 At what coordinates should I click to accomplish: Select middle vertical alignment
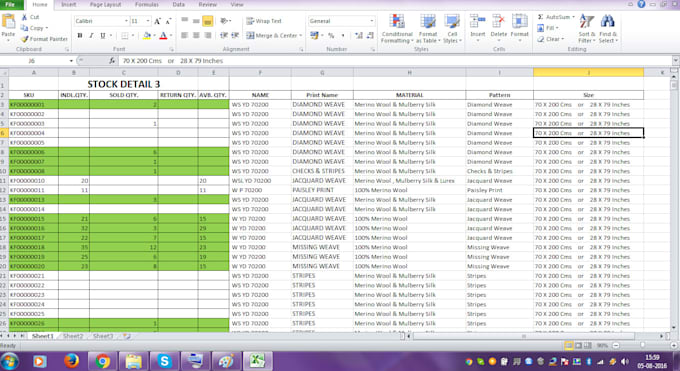[x=196, y=21]
